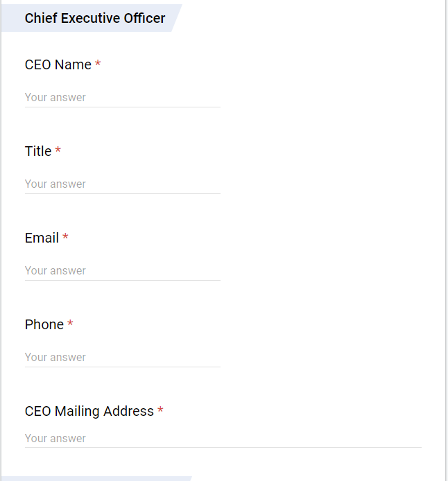The width and height of the screenshot is (448, 481).
Task: Click the "CEO Mailing Address" label
Action: [x=89, y=411]
